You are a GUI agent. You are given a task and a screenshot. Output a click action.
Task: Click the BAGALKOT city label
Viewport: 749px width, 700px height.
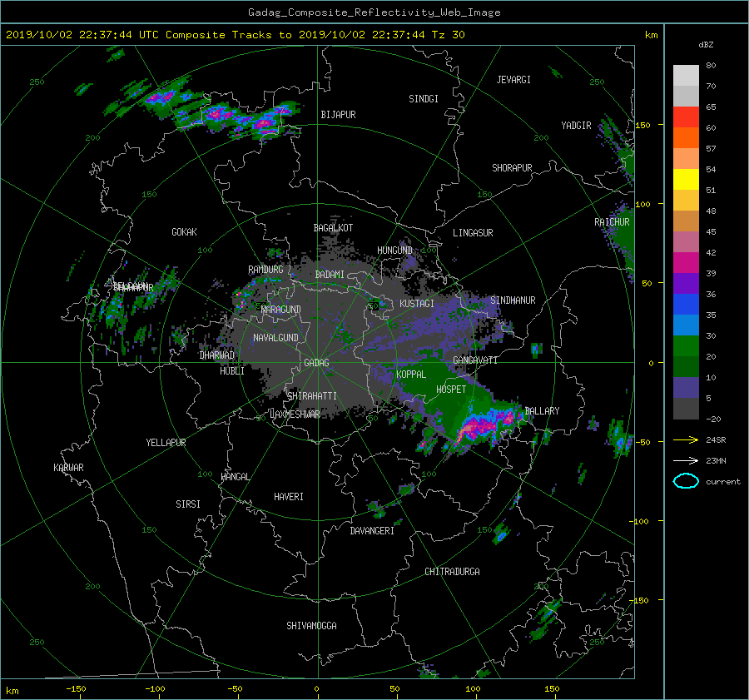pos(333,228)
